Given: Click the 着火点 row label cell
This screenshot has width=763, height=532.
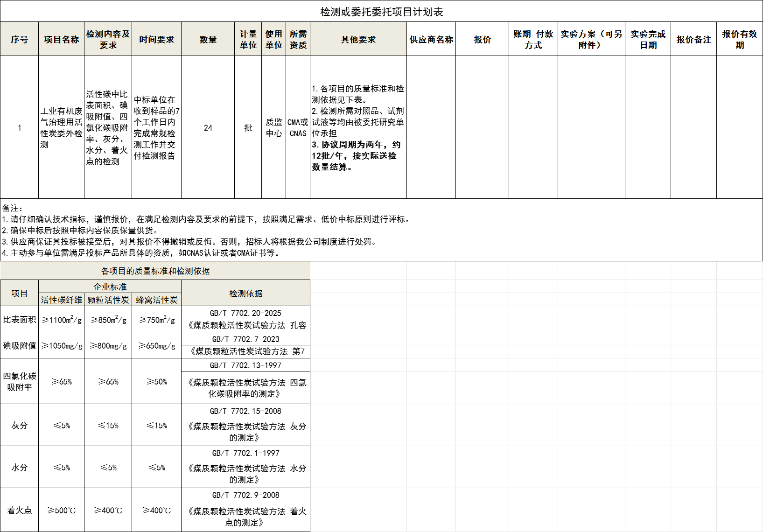Looking at the screenshot, I should 20,511.
